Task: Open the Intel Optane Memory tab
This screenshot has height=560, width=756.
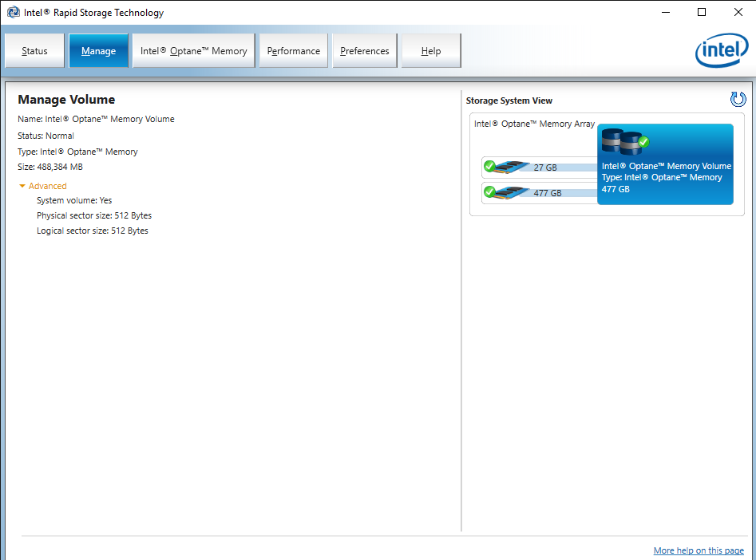Action: tap(192, 50)
